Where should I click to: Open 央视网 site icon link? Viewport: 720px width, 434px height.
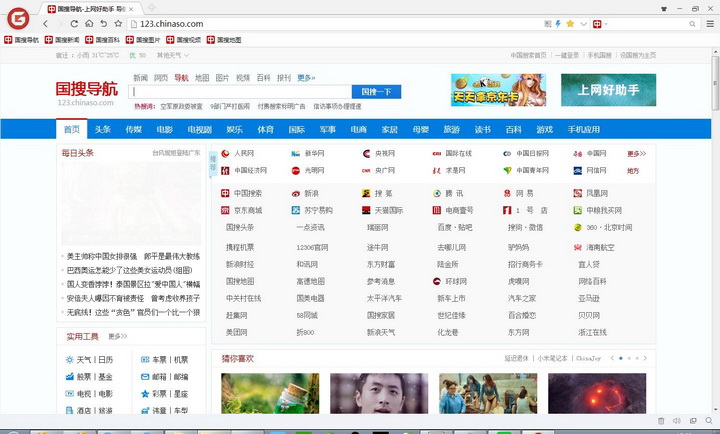pos(366,153)
